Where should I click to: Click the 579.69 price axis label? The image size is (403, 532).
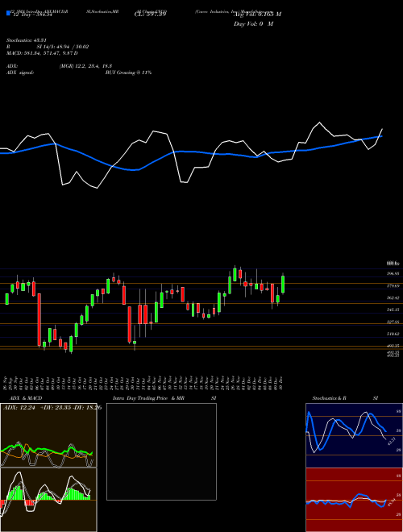(x=394, y=286)
